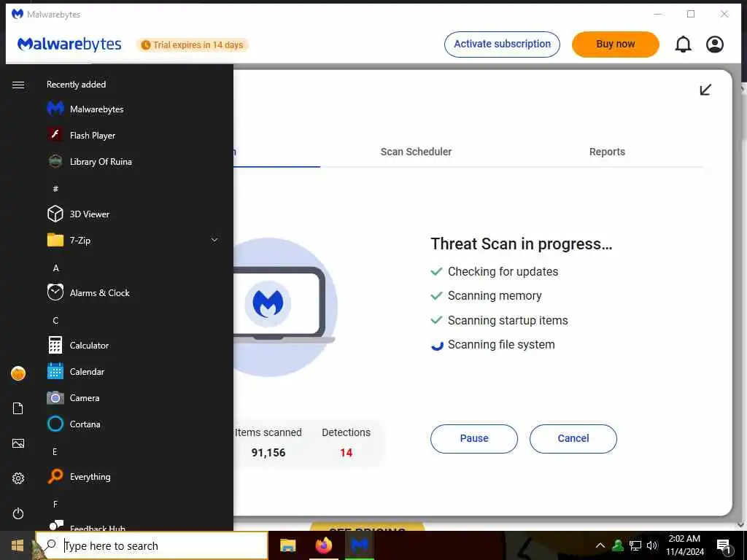Viewport: 747px width, 560px height.
Task: Open Alarms & Clock app
Action: point(133,293)
